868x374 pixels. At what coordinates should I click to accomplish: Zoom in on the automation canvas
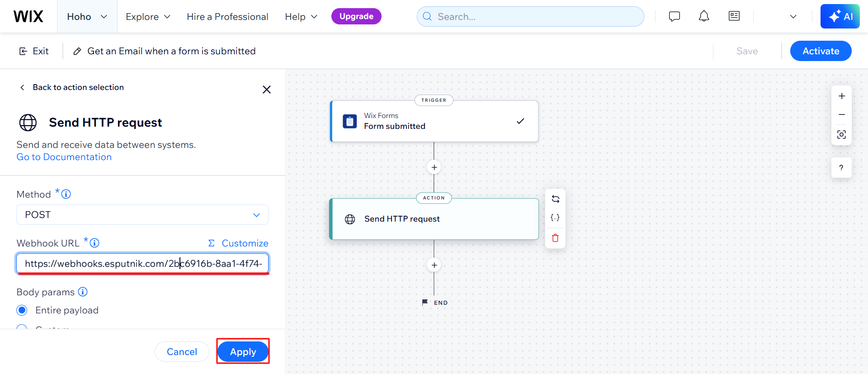(842, 96)
